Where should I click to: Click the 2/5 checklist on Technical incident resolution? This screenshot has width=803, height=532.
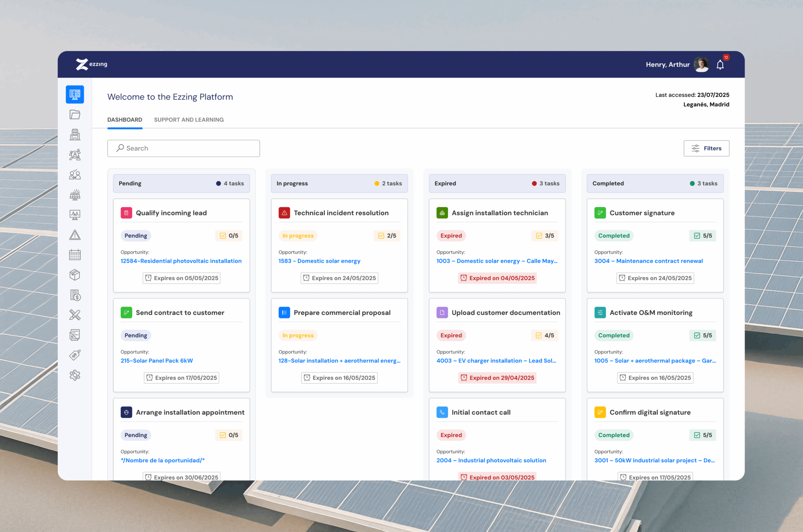pos(387,236)
